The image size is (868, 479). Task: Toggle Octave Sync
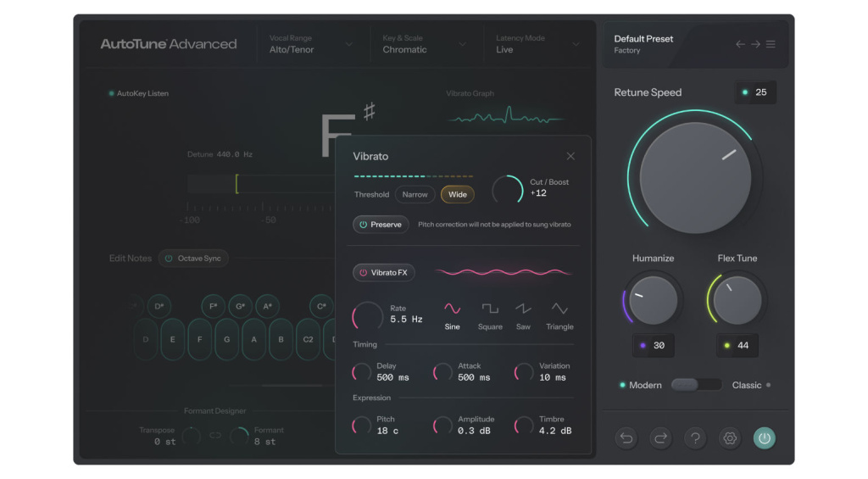pyautogui.click(x=193, y=258)
